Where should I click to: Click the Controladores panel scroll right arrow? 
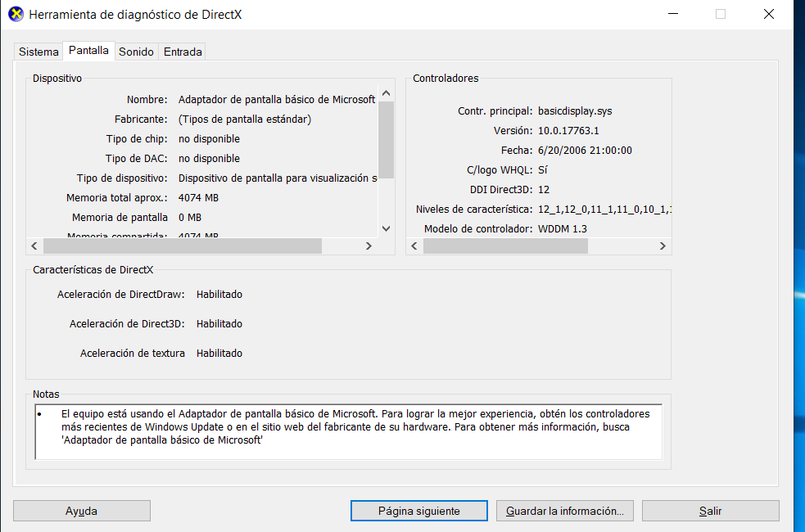[663, 246]
